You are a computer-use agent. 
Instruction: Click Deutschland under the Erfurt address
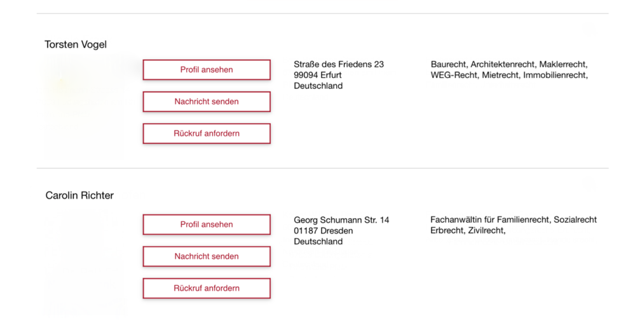(318, 86)
